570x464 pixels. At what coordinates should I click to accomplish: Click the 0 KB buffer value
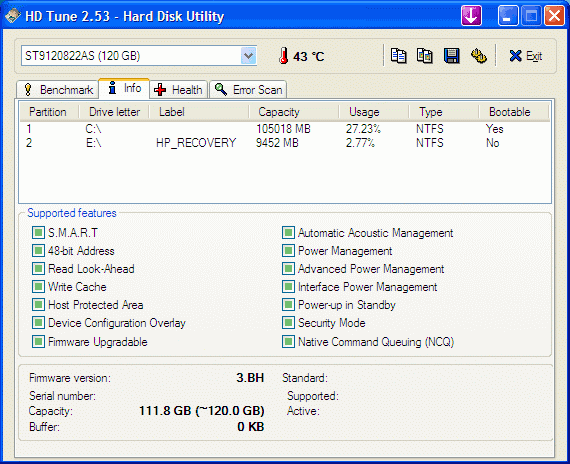pos(251,427)
